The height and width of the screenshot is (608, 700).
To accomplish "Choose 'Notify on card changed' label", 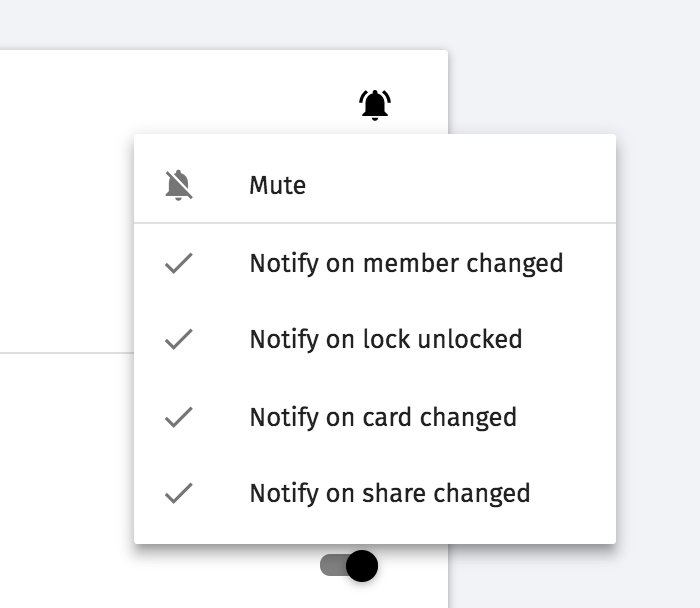I will click(383, 417).
